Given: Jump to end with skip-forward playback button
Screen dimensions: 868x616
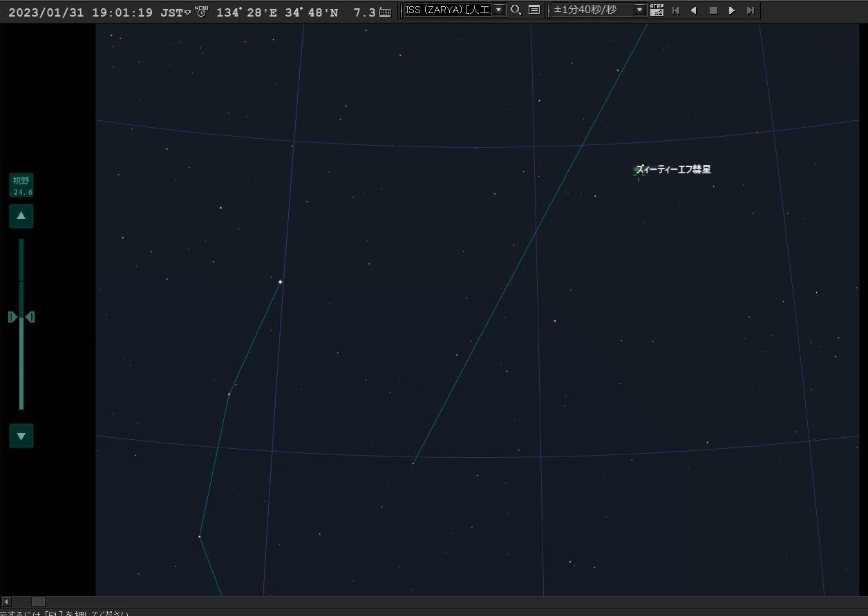Looking at the screenshot, I should click(751, 10).
